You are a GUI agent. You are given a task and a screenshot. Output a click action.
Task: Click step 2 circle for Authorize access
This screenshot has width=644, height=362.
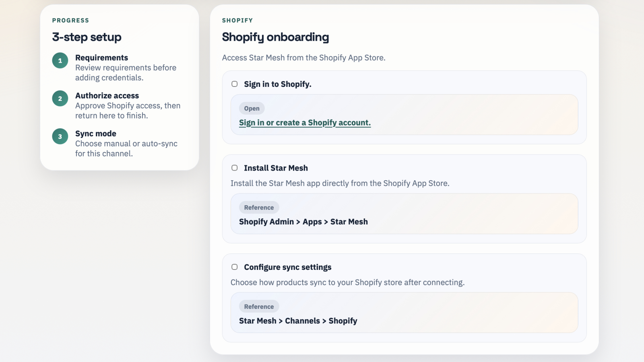point(60,99)
